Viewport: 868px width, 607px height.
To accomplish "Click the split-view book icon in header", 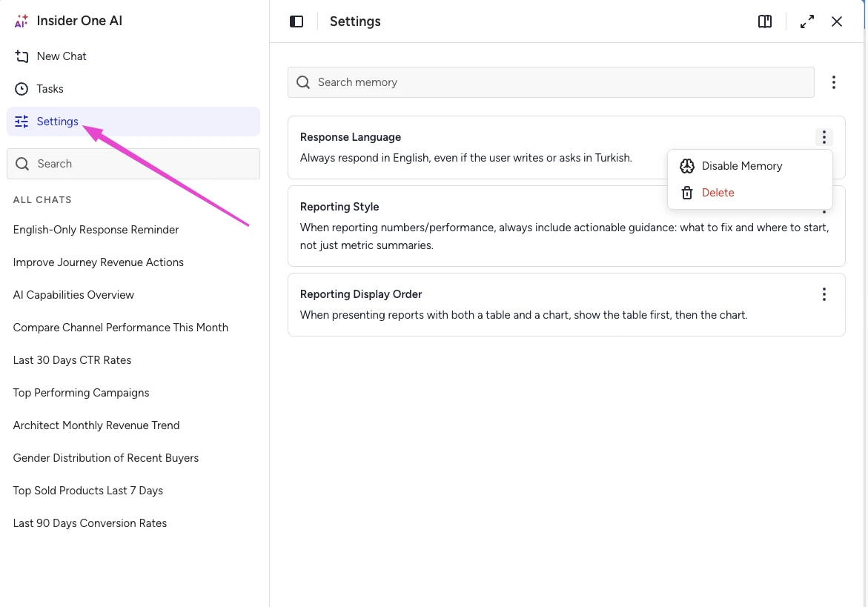I will click(765, 21).
